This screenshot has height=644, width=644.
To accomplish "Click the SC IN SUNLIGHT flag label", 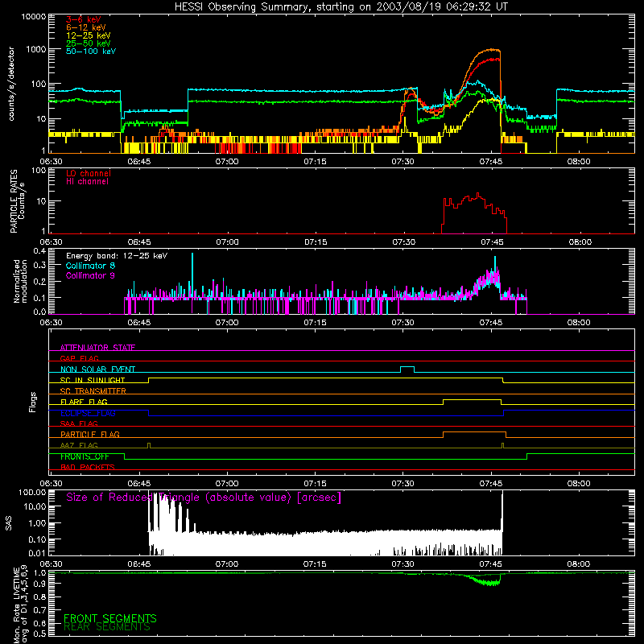I will click(93, 380).
